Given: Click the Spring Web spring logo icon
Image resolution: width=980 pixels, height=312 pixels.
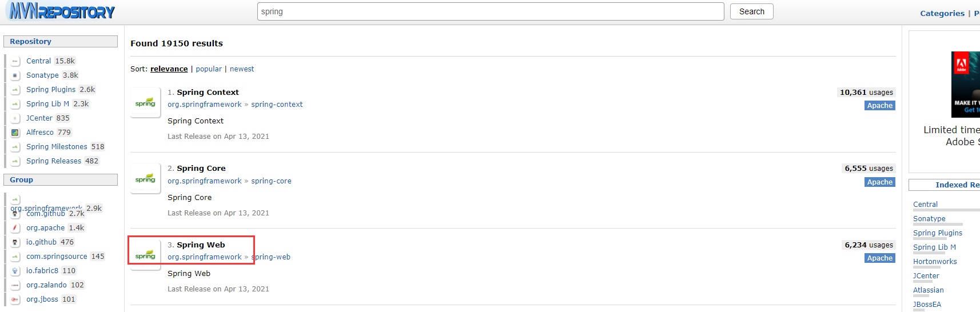Looking at the screenshot, I should point(145,255).
